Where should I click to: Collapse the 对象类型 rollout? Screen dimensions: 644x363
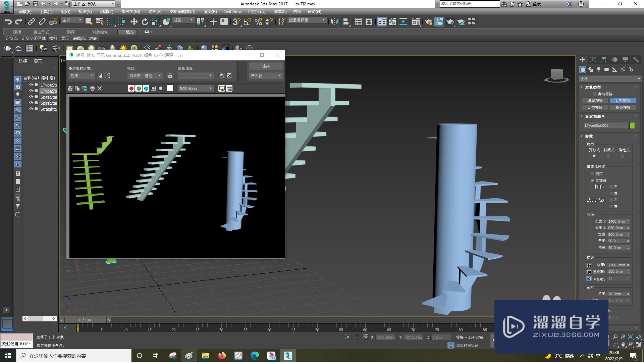(592, 87)
